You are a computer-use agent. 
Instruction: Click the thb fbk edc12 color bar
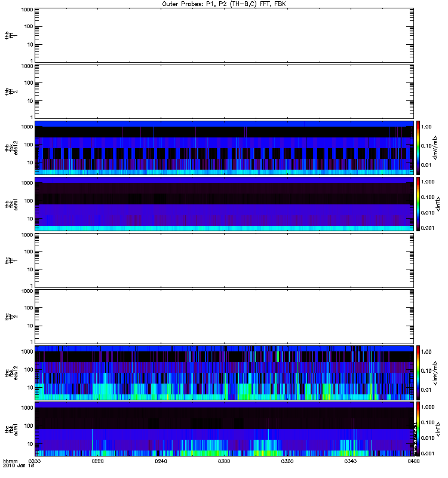418,148
